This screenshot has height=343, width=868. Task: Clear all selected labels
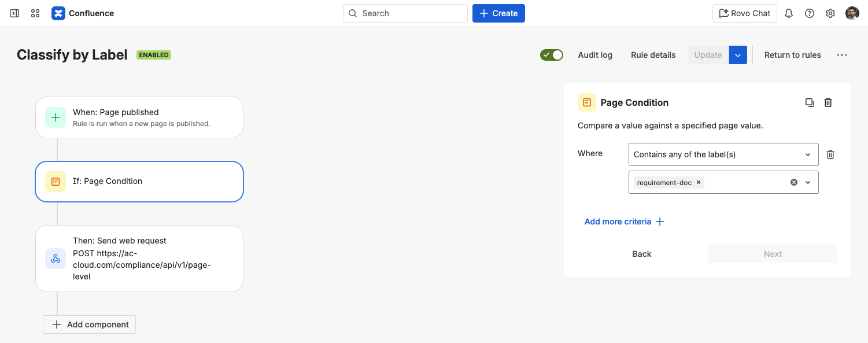click(794, 182)
